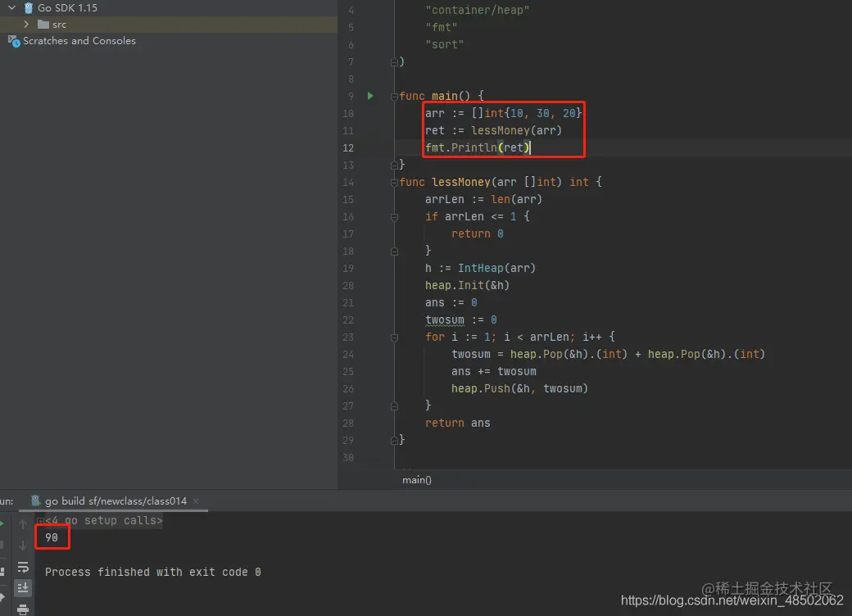Click the Go SDK 1.15 icon
The image size is (852, 616).
pos(29,8)
